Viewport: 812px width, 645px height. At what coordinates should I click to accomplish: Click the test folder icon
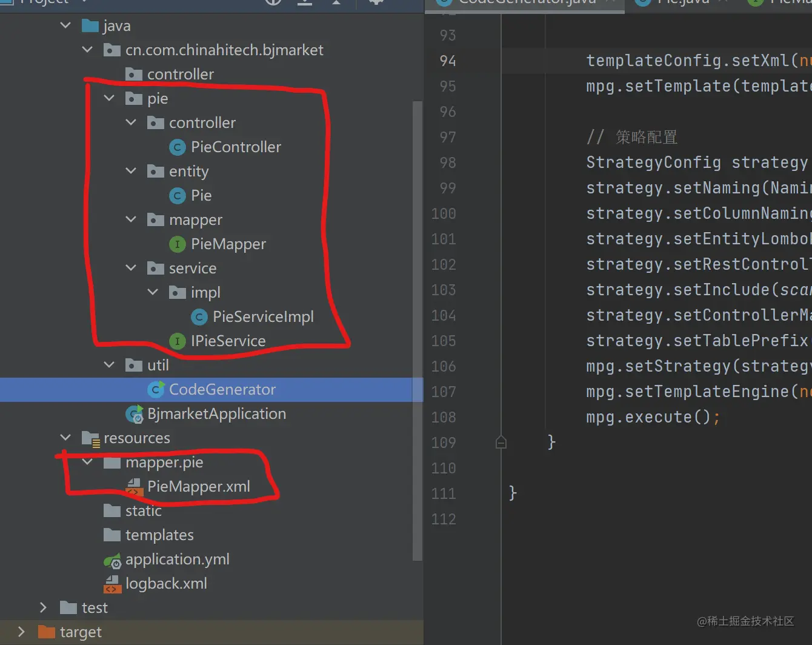(x=68, y=607)
